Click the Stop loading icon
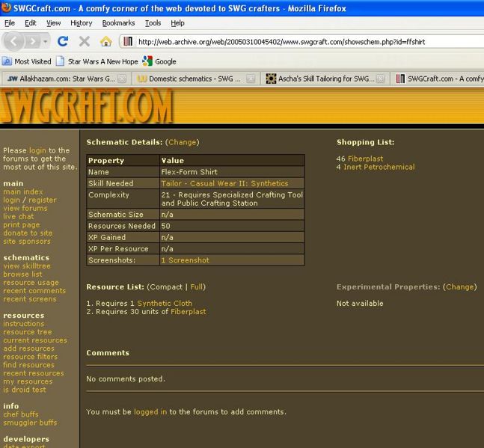This screenshot has width=484, height=448. pos(85,42)
